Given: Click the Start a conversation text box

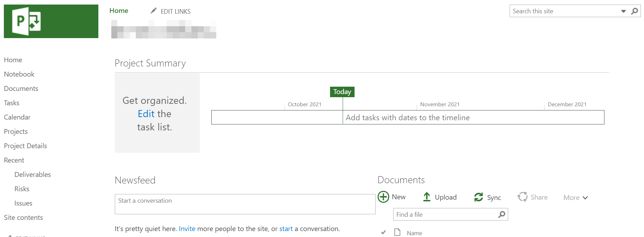Looking at the screenshot, I should pyautogui.click(x=245, y=204).
